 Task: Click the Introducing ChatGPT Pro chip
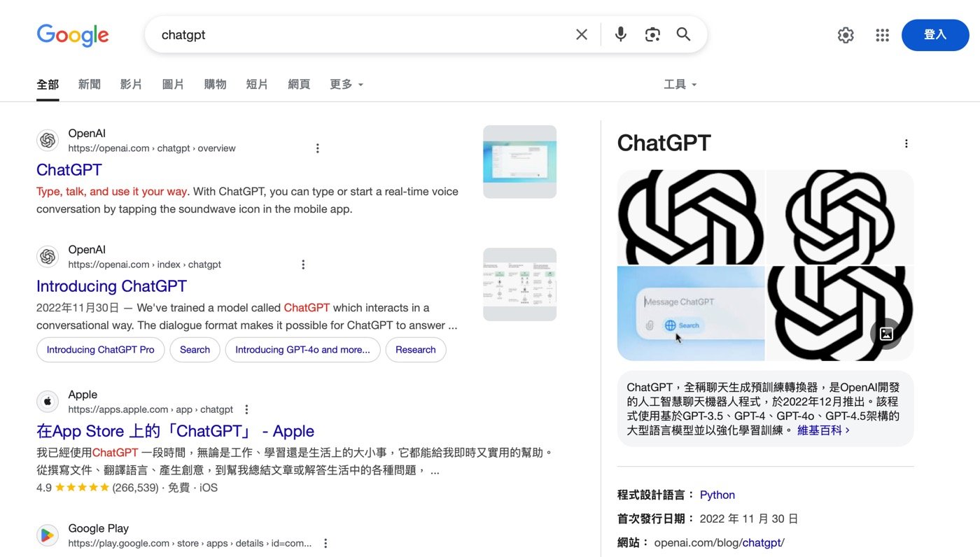click(x=101, y=350)
